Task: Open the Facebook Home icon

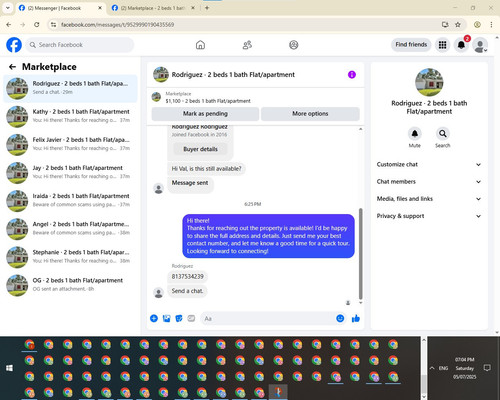Action: (200, 45)
